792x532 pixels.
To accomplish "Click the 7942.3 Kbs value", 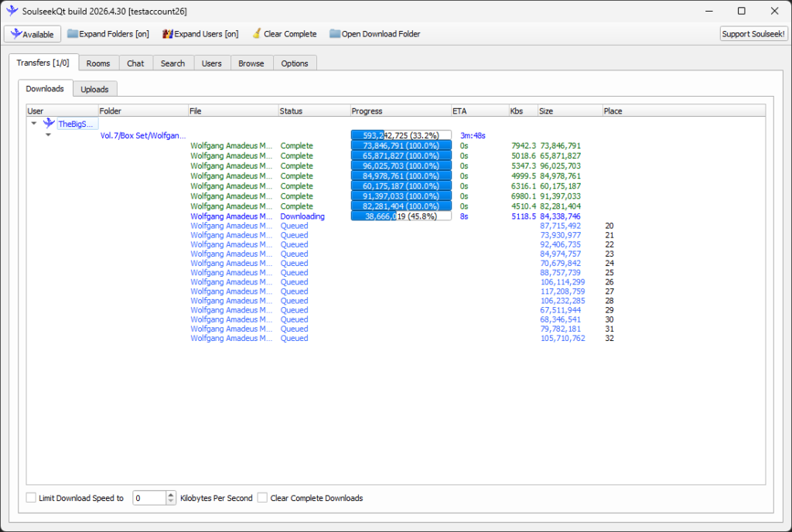I will (524, 145).
